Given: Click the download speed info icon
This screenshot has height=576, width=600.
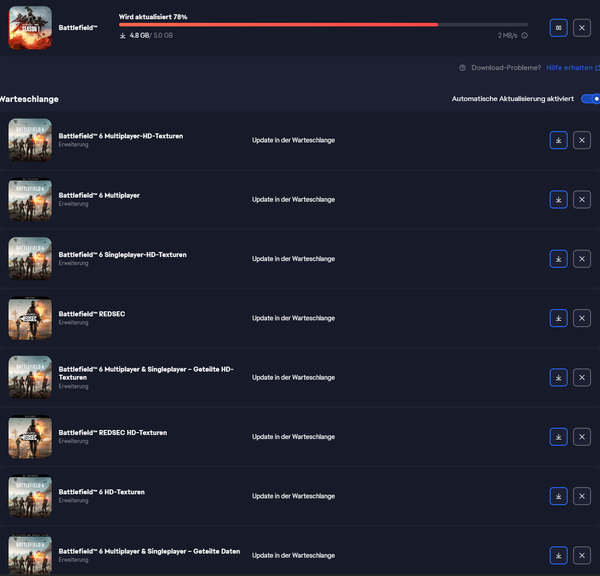Looking at the screenshot, I should [525, 35].
